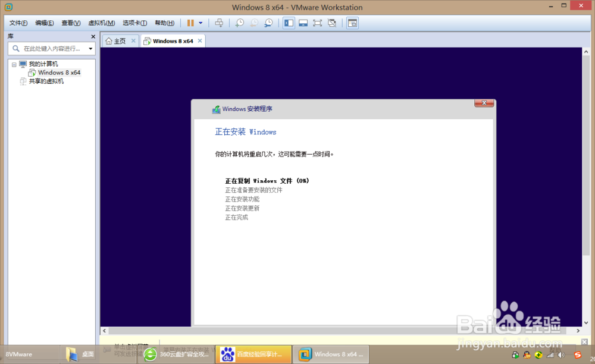
Task: Select 共享的虚拟机 in the library tree
Action: 46,81
